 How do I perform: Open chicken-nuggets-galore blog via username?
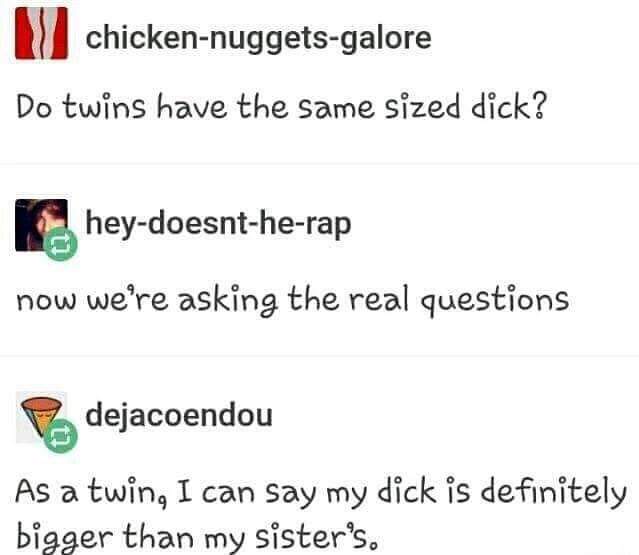coord(258,38)
